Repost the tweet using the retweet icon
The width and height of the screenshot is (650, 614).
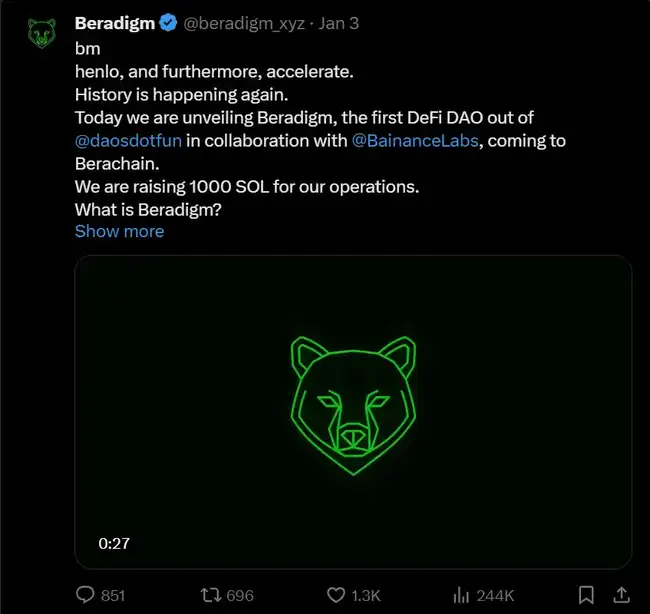click(x=212, y=595)
